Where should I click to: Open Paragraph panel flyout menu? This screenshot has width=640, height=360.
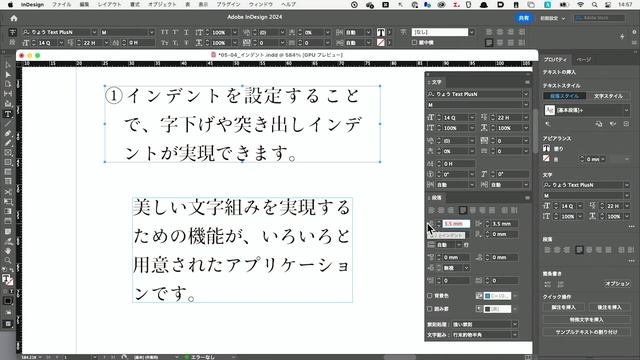[x=527, y=198]
